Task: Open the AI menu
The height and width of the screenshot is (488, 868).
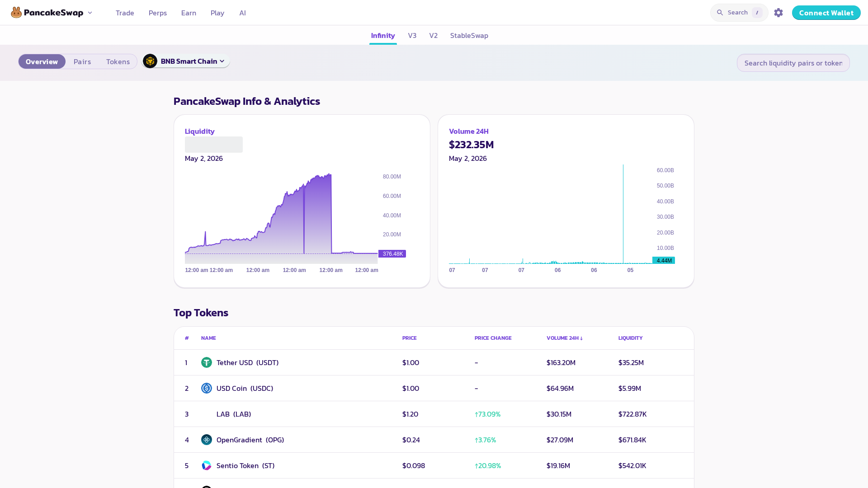Action: click(x=243, y=13)
